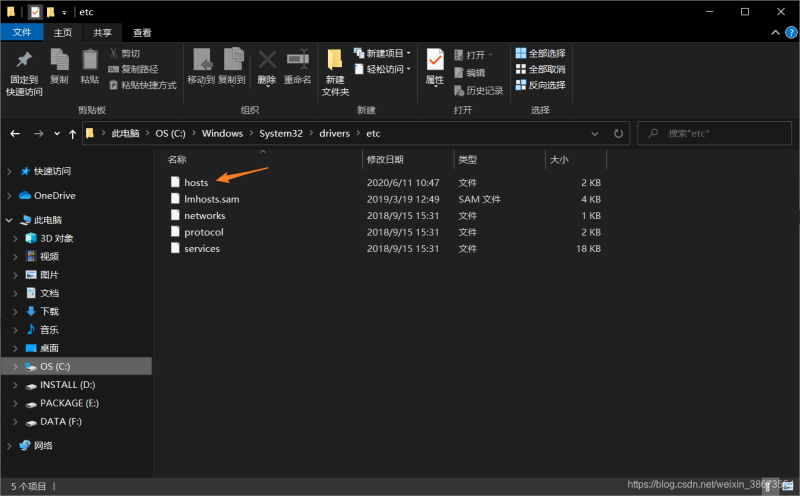Switch to the View ribbon tab
800x496 pixels.
point(143,32)
